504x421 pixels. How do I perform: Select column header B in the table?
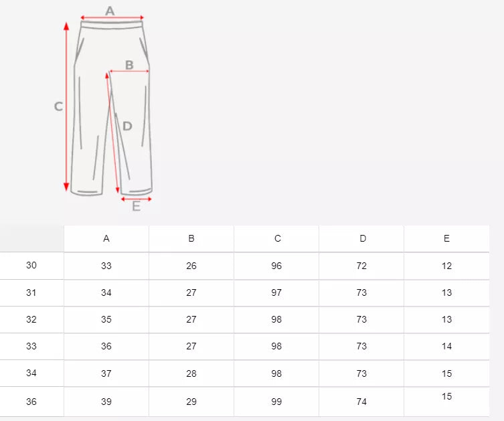coord(191,239)
